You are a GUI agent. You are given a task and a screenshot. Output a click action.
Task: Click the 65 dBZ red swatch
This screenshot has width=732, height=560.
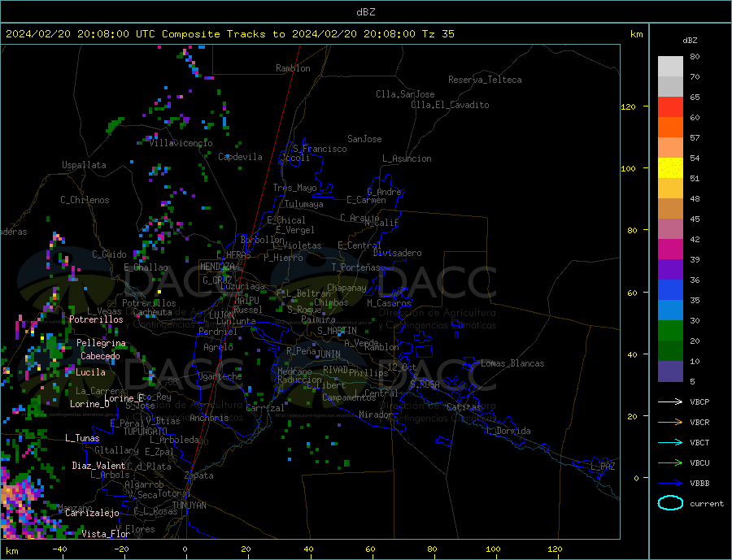670,106
